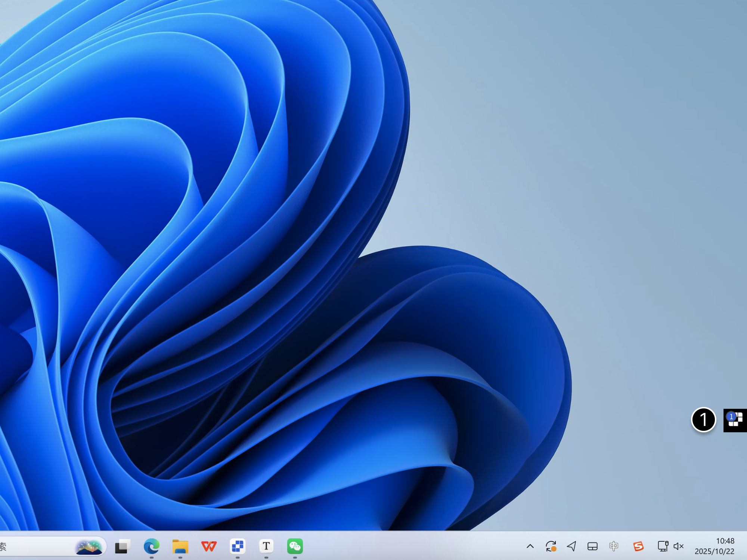
Task: Open File Explorer from the taskbar
Action: [181, 547]
